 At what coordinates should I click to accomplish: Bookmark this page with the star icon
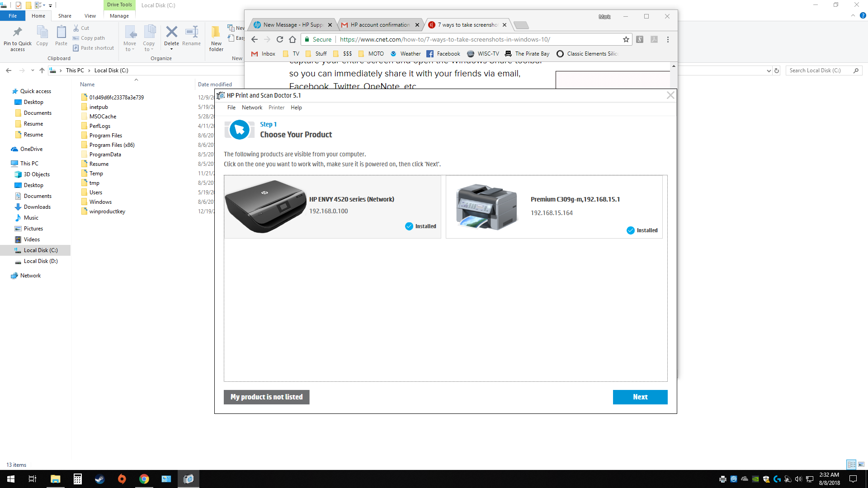tap(626, 39)
